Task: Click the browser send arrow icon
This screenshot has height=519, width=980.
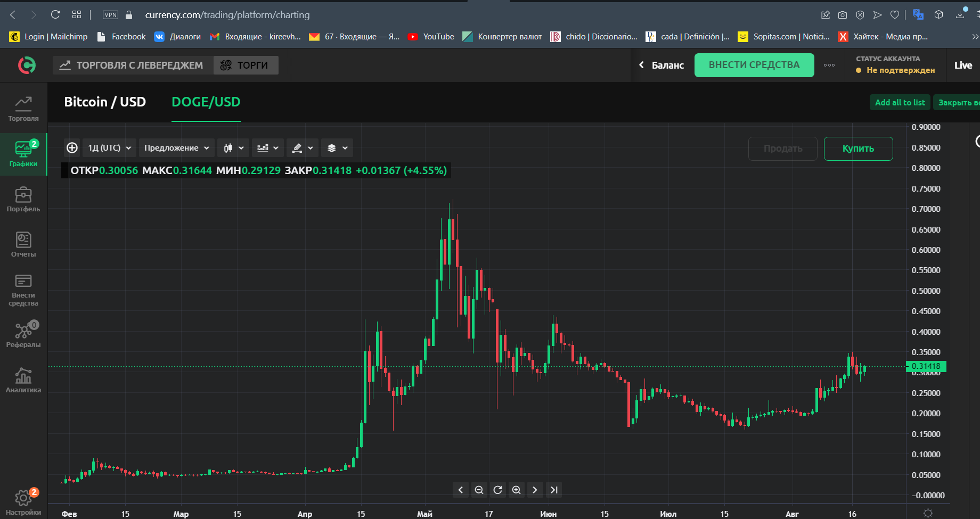Action: point(877,15)
